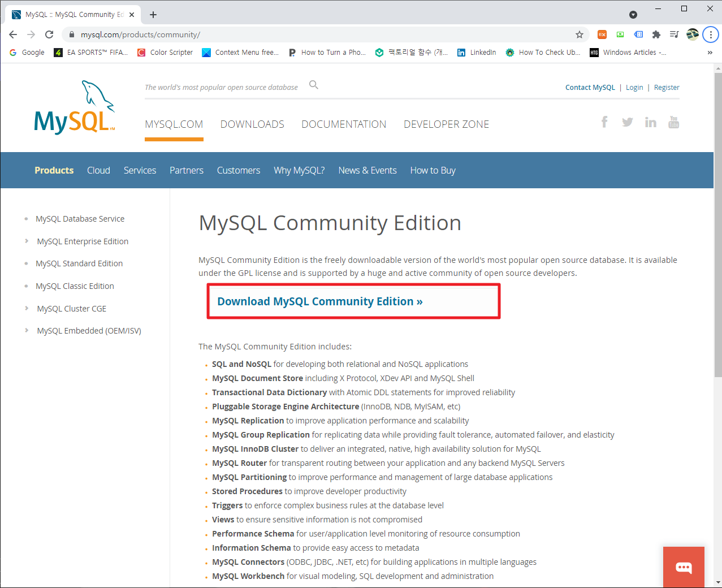Click the green extension icon in toolbar
Screen dimensions: 722x588
click(620, 34)
